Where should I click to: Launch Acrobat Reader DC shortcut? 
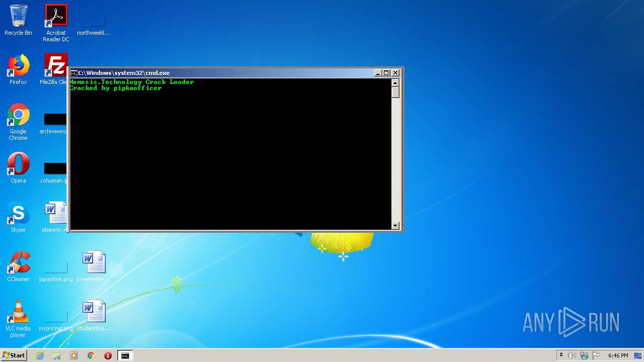[56, 23]
